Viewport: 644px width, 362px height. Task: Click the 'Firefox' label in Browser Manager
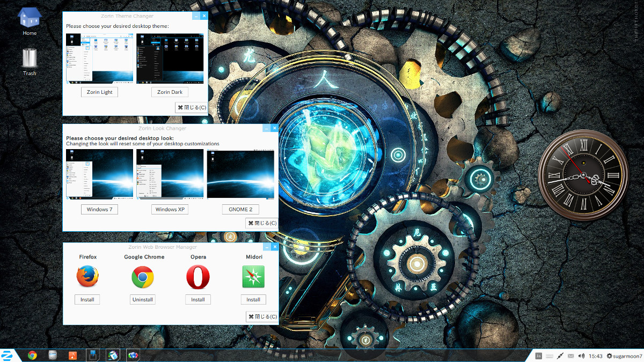click(x=88, y=257)
